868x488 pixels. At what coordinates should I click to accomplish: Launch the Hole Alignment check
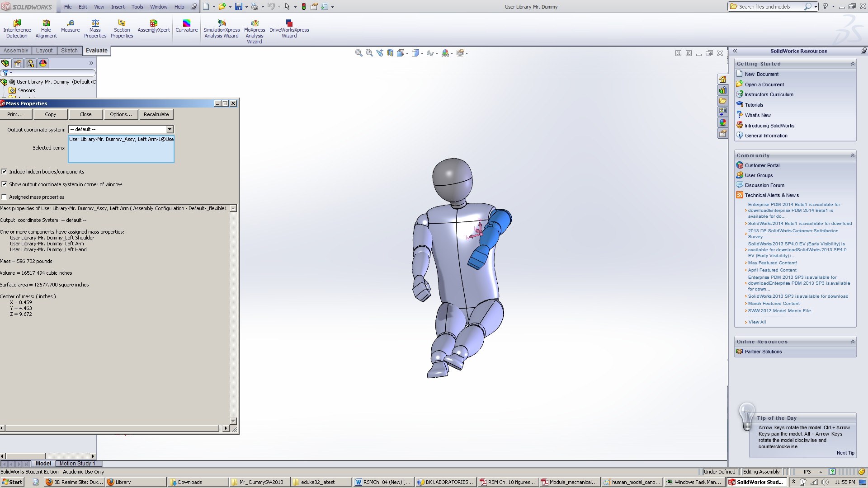(46, 29)
